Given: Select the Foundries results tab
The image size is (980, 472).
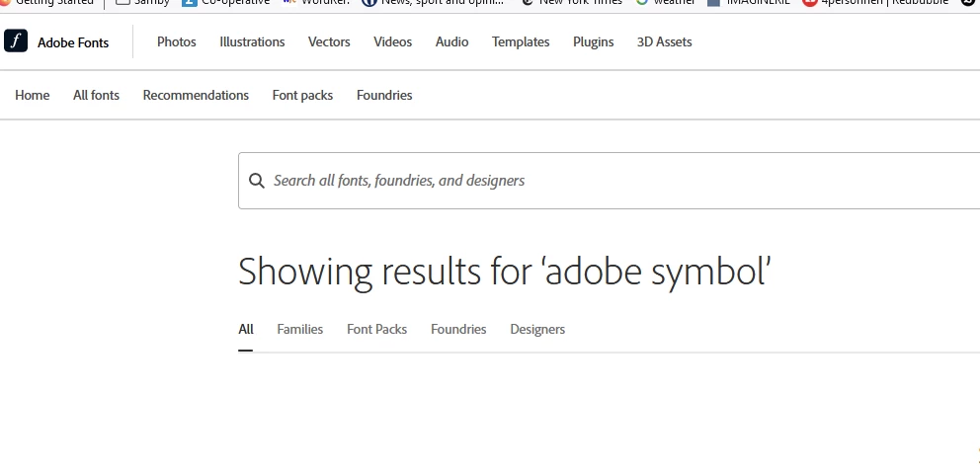Looking at the screenshot, I should (458, 329).
